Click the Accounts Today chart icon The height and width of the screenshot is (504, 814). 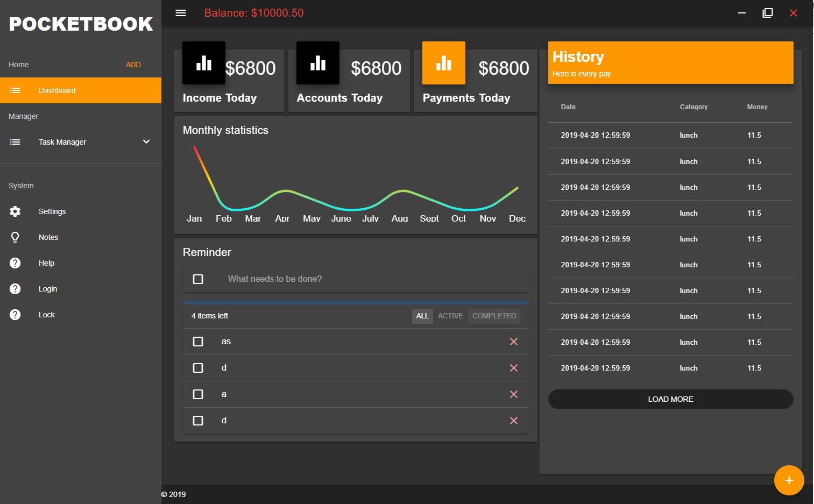pos(318,63)
